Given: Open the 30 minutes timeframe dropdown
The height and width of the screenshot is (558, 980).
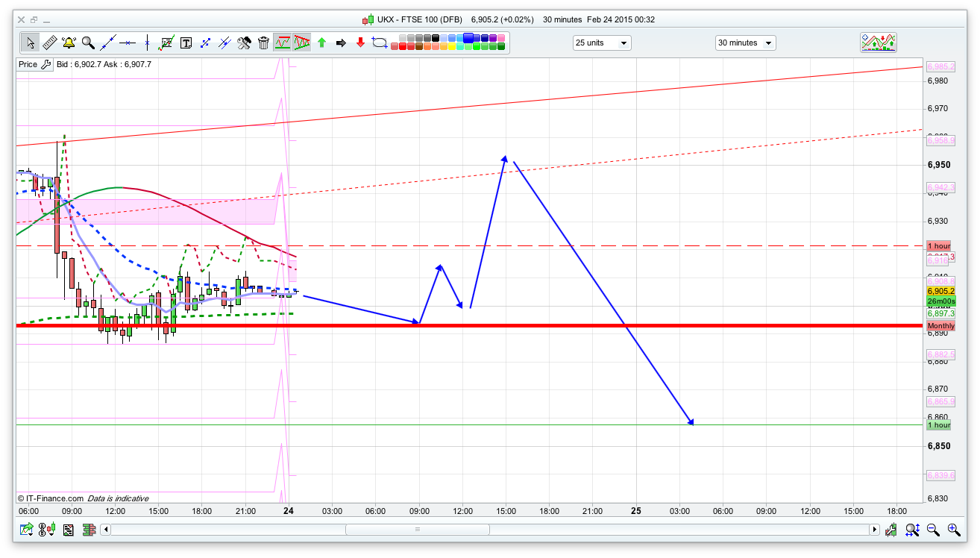Looking at the screenshot, I should [x=744, y=43].
